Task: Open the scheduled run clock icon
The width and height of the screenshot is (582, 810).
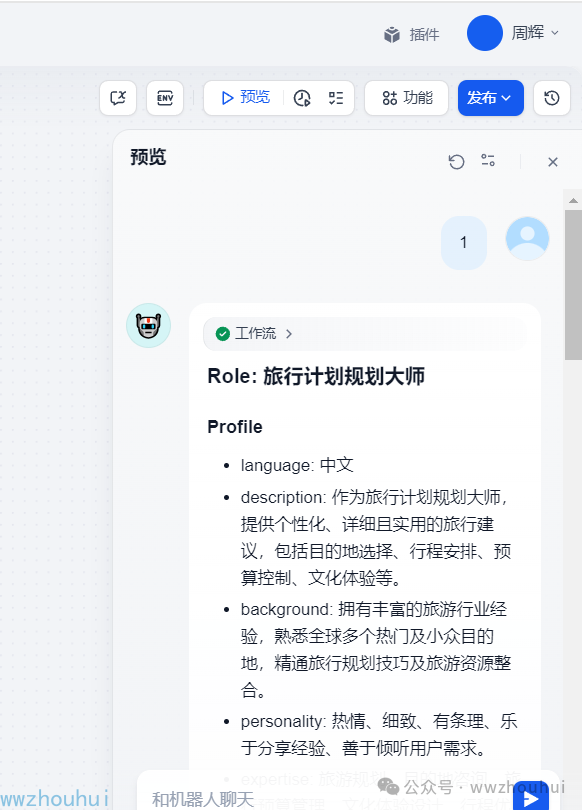Action: pos(302,98)
